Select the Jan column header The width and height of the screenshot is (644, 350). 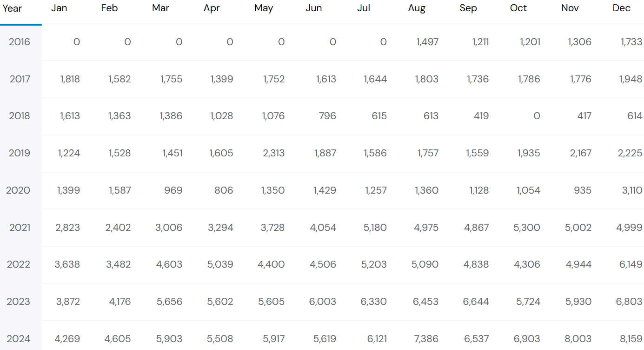pos(59,8)
